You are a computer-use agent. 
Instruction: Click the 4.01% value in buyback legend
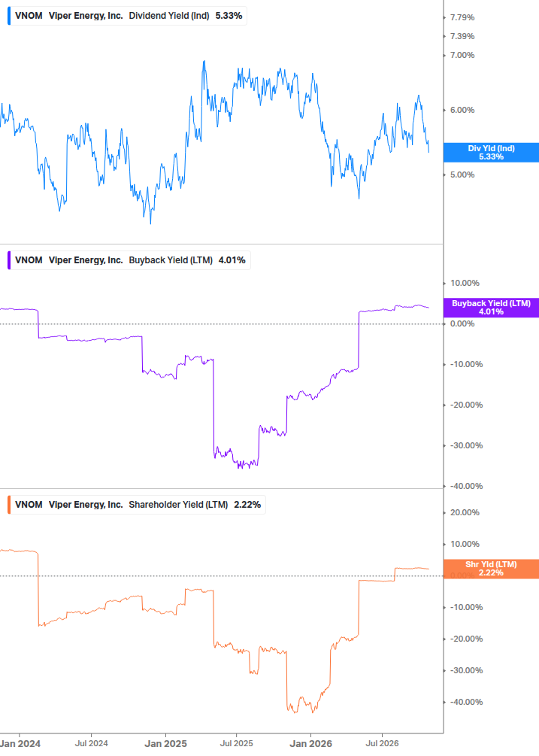click(232, 260)
